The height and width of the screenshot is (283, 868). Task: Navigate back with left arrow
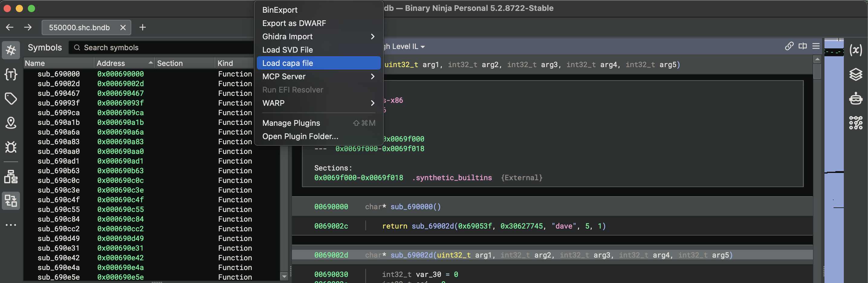(x=10, y=27)
